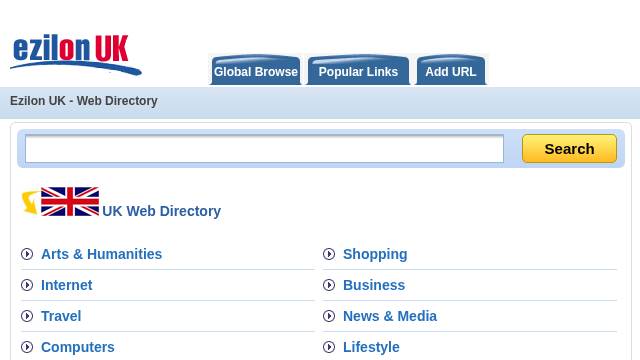Open the Shopping category
The height and width of the screenshot is (360, 640).
[375, 254]
